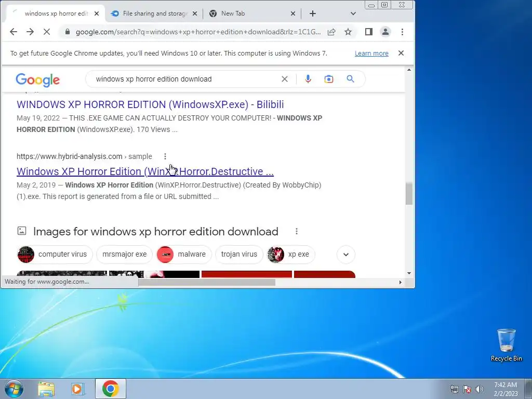
Task: Open Images for windows xp horror edition download
Action: (156, 231)
